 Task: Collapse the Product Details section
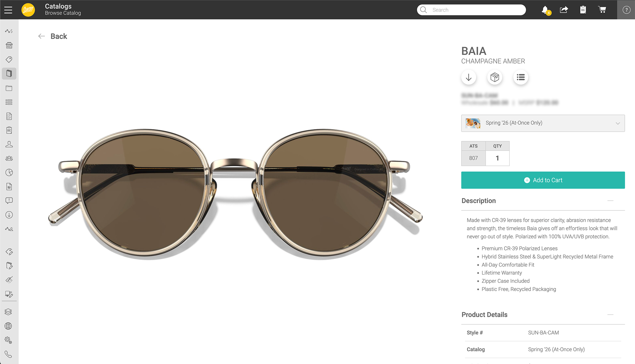[x=611, y=314]
